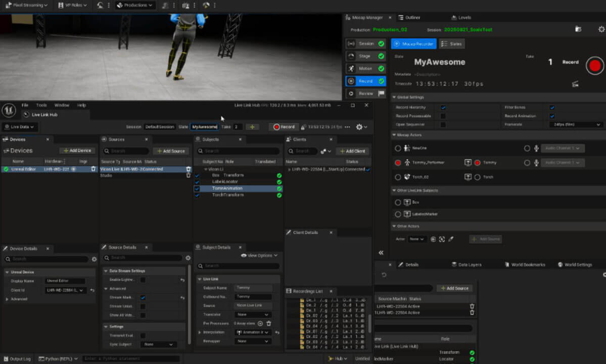Select the Motion step button
The height and width of the screenshot is (364, 606).
tap(365, 68)
